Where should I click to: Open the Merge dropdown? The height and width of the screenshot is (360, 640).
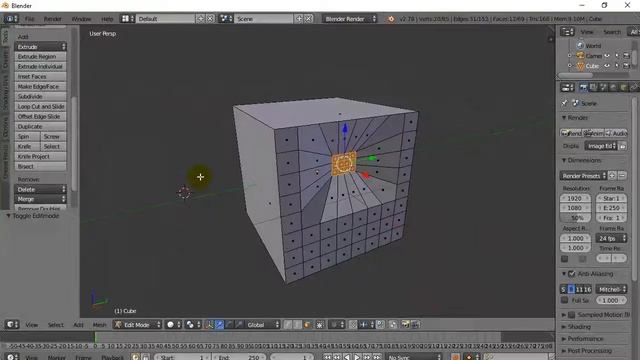[x=40, y=199]
